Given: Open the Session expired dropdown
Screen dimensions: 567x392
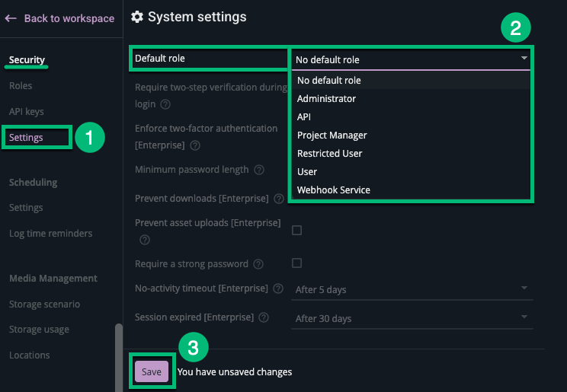Looking at the screenshot, I should [412, 319].
